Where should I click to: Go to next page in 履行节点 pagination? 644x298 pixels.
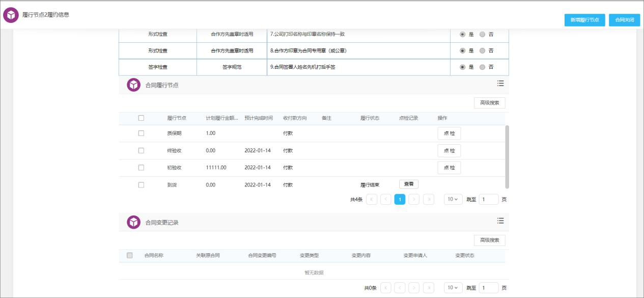[x=414, y=200]
